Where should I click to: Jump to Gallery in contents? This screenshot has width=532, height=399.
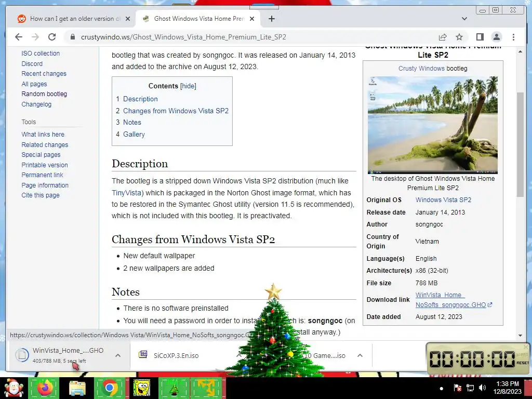(x=134, y=134)
